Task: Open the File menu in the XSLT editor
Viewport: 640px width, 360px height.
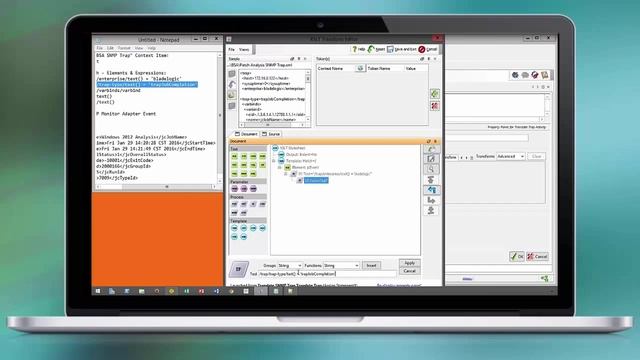Action: 231,49
